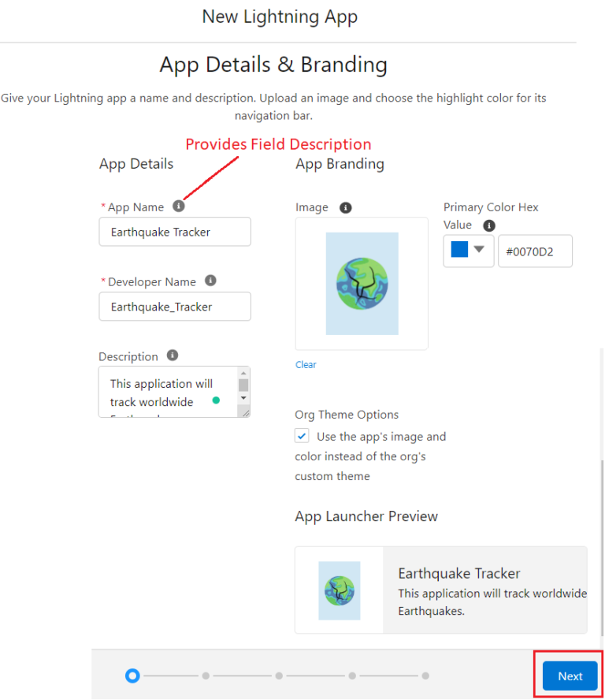
Task: Click the Description info icon
Action: [x=173, y=355]
